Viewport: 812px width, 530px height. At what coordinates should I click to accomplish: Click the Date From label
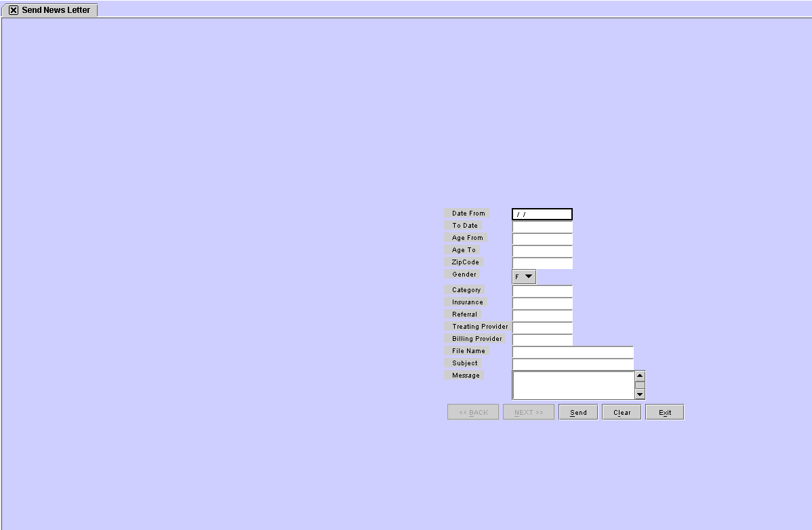tap(467, 213)
